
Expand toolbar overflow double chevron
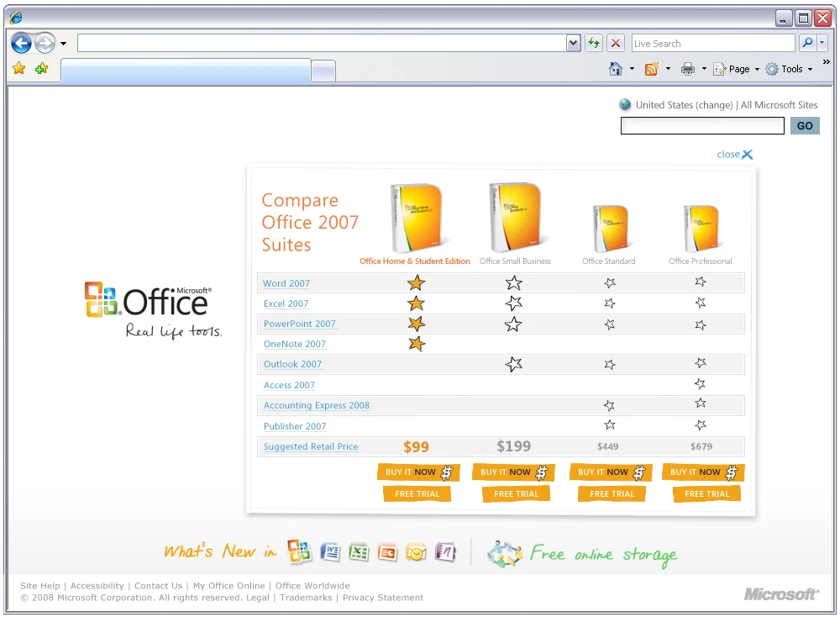(x=826, y=62)
